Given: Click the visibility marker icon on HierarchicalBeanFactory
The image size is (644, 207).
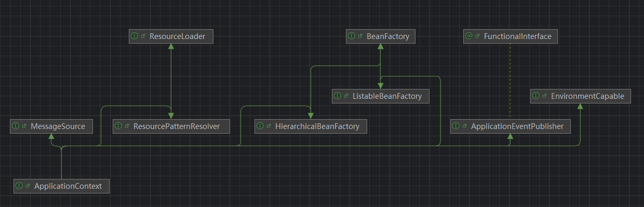Looking at the screenshot, I should tap(269, 126).
